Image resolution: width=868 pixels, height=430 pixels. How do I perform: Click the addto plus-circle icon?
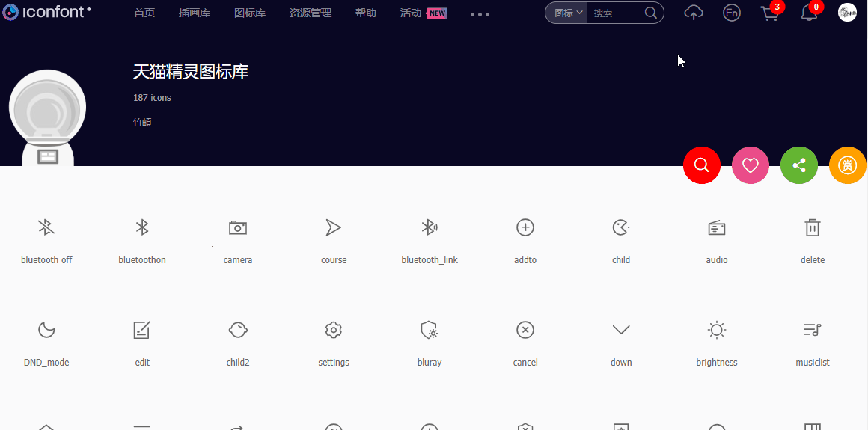525,227
